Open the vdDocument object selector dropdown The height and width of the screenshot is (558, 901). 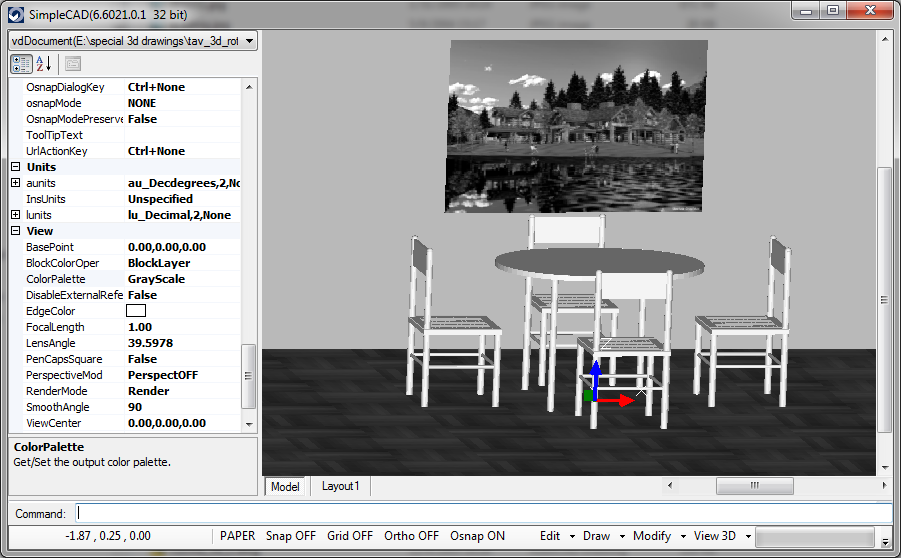coord(249,41)
